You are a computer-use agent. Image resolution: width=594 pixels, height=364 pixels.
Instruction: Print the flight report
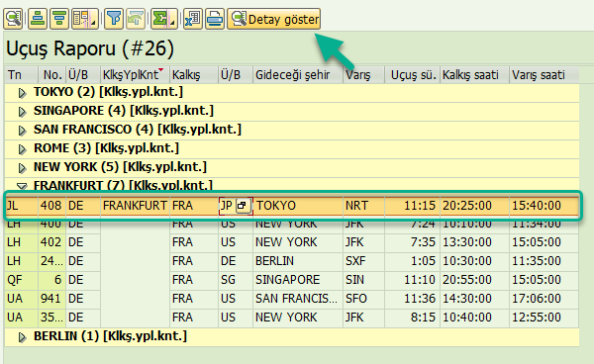pos(215,19)
